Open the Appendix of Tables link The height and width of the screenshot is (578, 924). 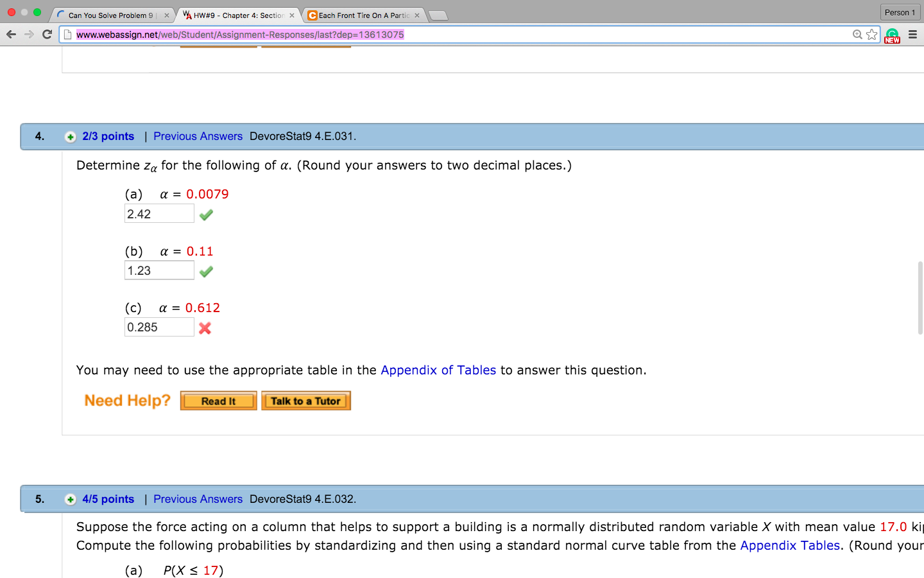(438, 370)
